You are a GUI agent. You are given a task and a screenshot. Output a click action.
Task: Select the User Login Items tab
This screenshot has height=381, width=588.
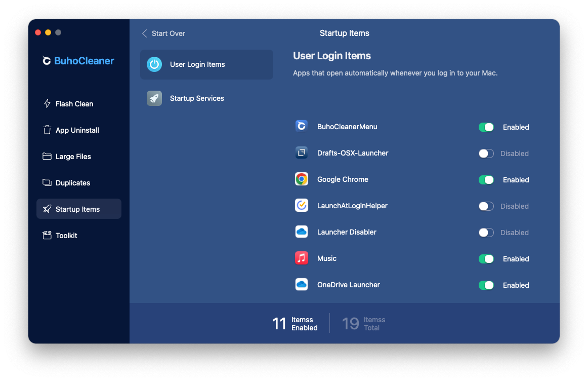[206, 64]
